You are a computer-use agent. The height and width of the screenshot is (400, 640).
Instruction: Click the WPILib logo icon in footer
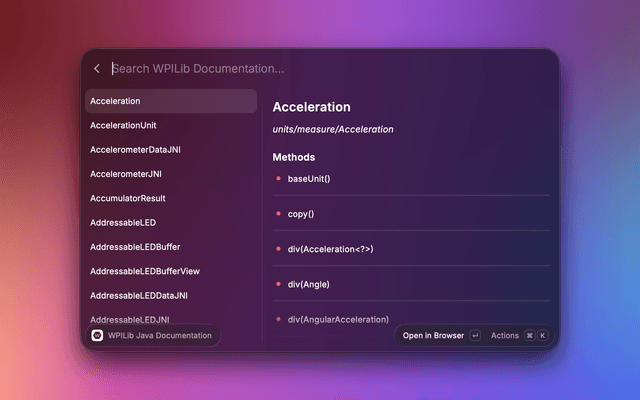click(97, 336)
